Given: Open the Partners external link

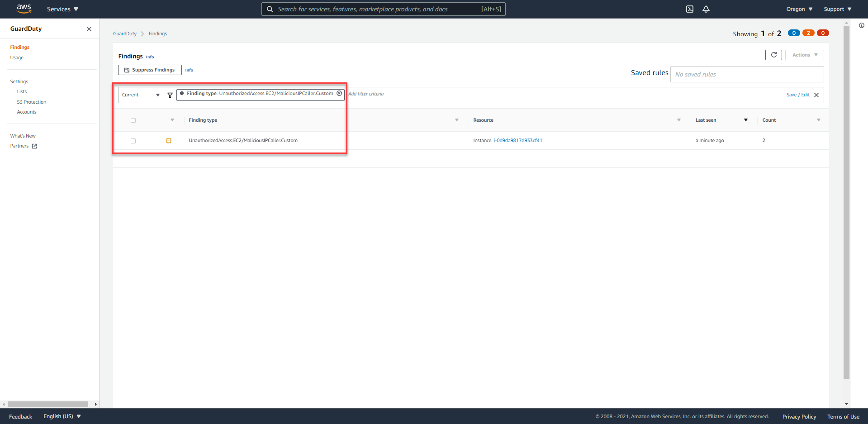Looking at the screenshot, I should click(24, 146).
